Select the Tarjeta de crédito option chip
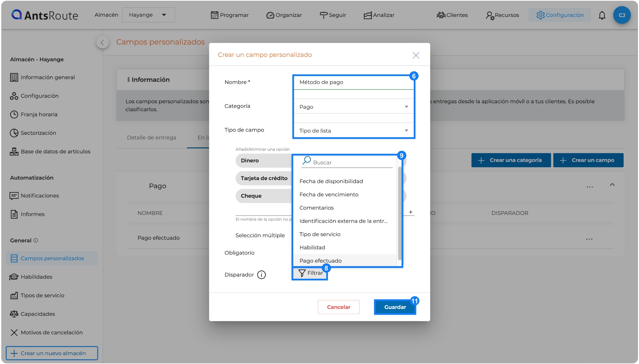This screenshot has height=364, width=639. [x=263, y=178]
